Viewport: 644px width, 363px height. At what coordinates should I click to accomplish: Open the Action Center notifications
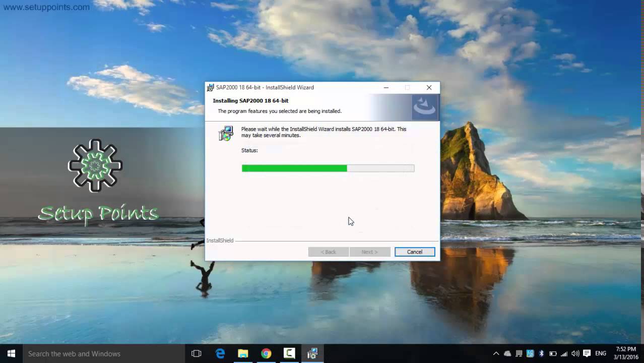coord(587,353)
